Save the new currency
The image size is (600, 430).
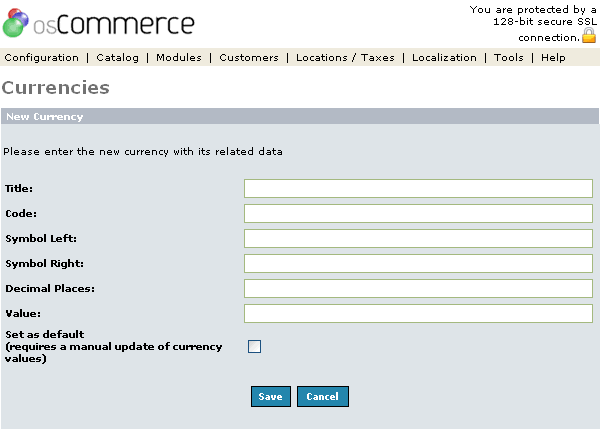(x=271, y=396)
